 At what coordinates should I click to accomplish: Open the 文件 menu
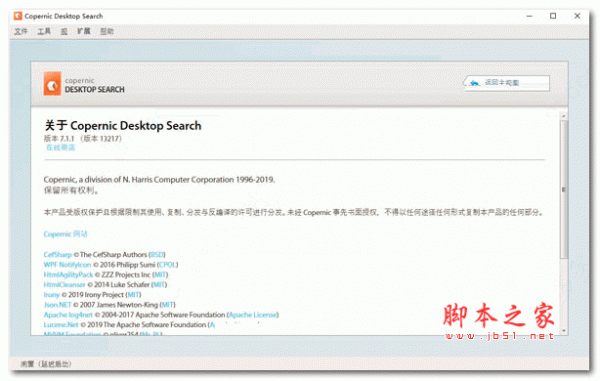click(21, 31)
